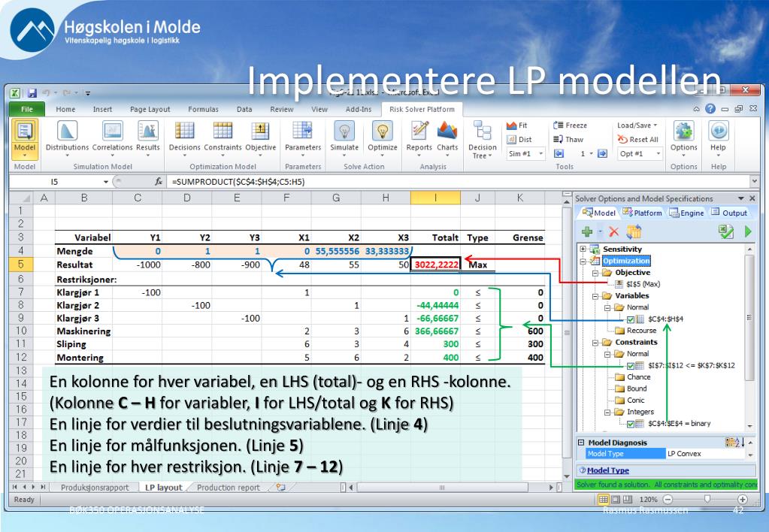Open the Name Box dropdown arrow
Image resolution: width=769 pixels, height=532 pixels.
pos(105,182)
